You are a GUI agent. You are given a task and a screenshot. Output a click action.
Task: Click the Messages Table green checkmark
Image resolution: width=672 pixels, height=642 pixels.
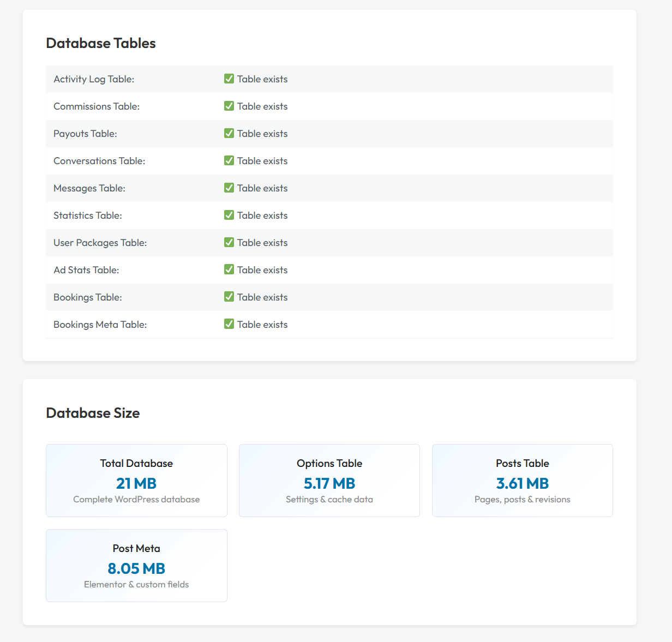229,188
